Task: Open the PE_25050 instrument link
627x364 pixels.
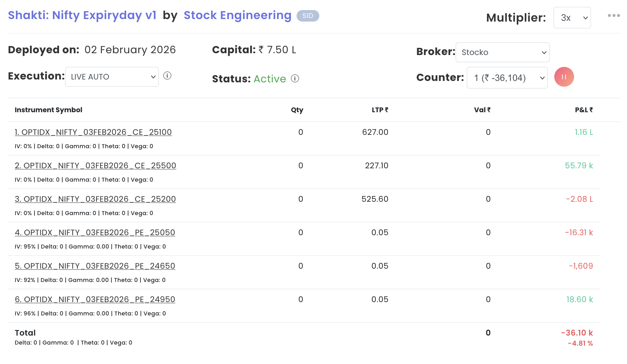Action: click(x=95, y=233)
